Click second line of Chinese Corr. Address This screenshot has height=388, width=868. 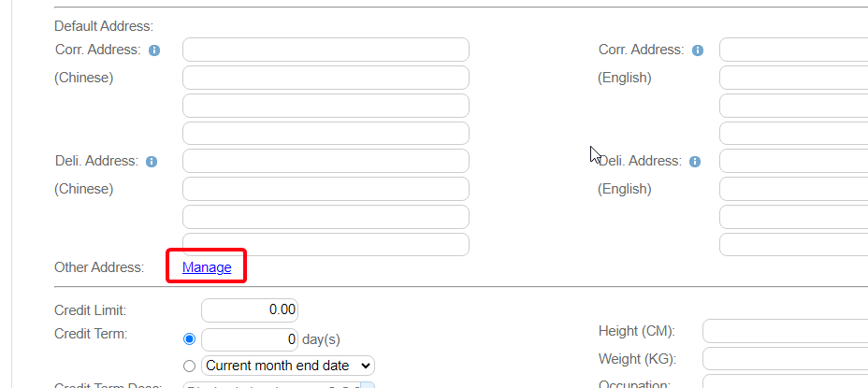pyautogui.click(x=325, y=78)
